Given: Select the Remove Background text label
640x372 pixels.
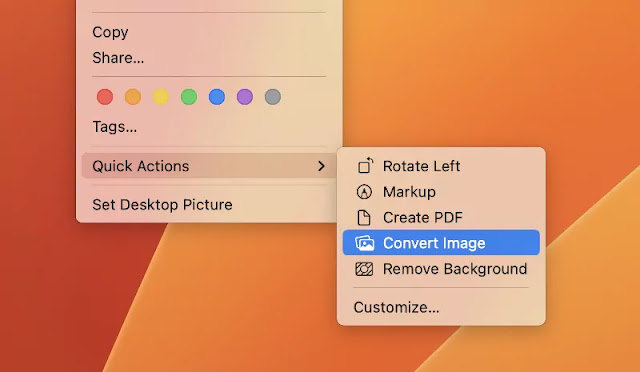Looking at the screenshot, I should pos(455,269).
